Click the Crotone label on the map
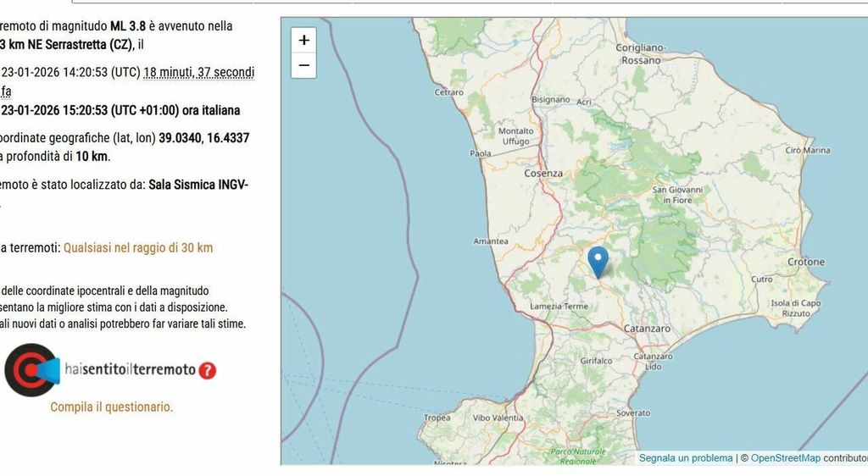Screen dimensions: 868x476 pyautogui.click(x=805, y=262)
